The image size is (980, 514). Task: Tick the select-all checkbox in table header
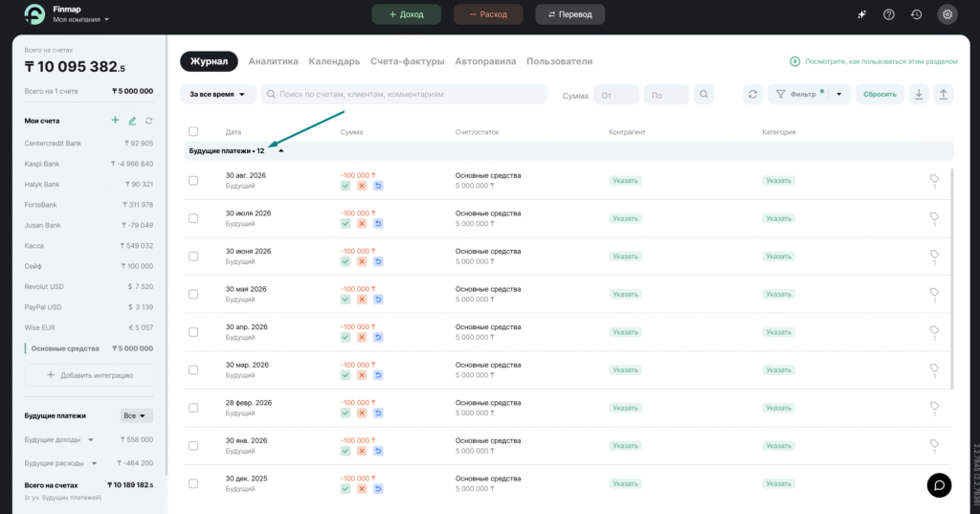coord(193,132)
